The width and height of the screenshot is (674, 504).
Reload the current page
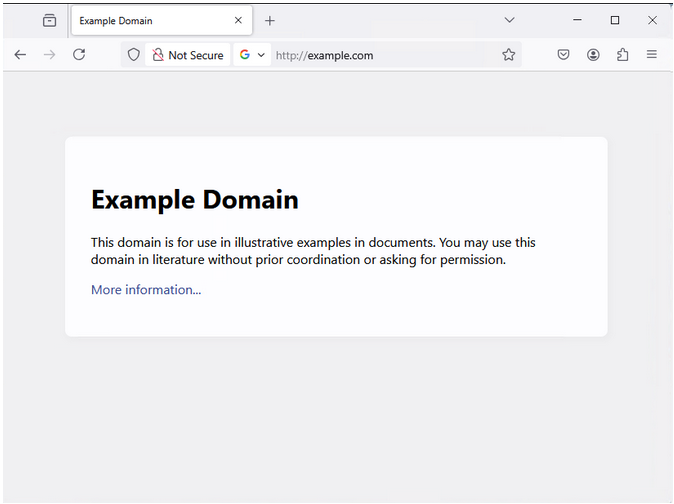pos(79,55)
